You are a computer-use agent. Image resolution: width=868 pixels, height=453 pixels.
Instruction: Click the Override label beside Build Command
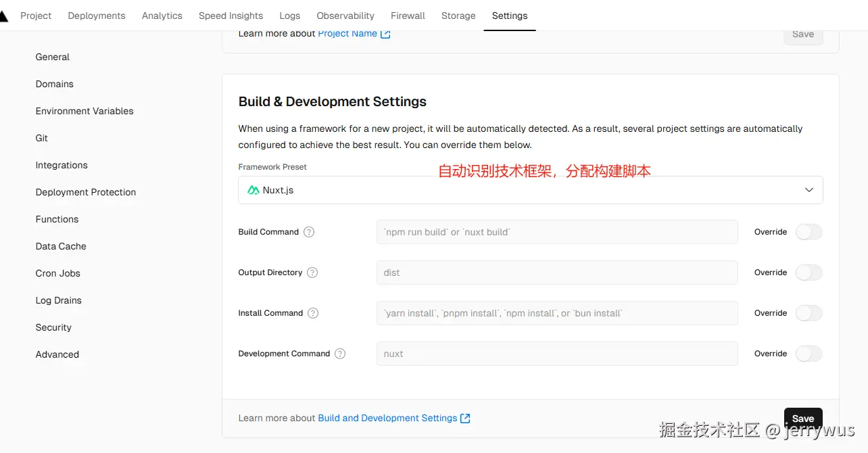coord(771,232)
